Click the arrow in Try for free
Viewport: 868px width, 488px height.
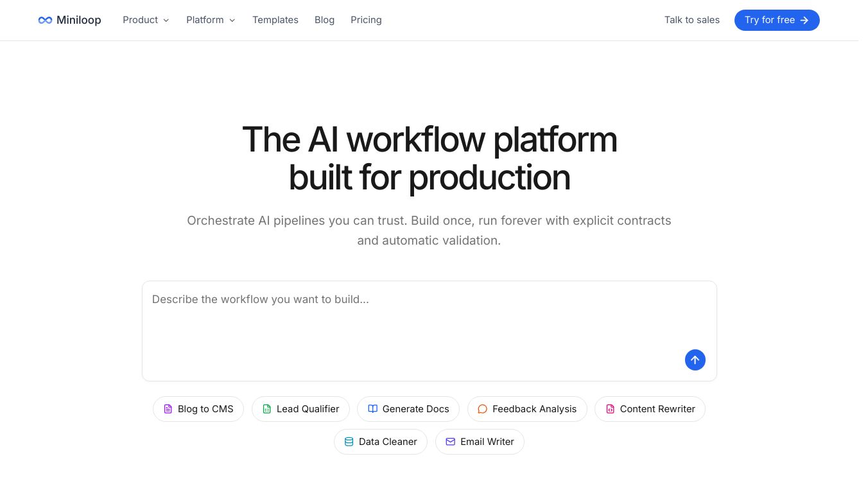[804, 20]
